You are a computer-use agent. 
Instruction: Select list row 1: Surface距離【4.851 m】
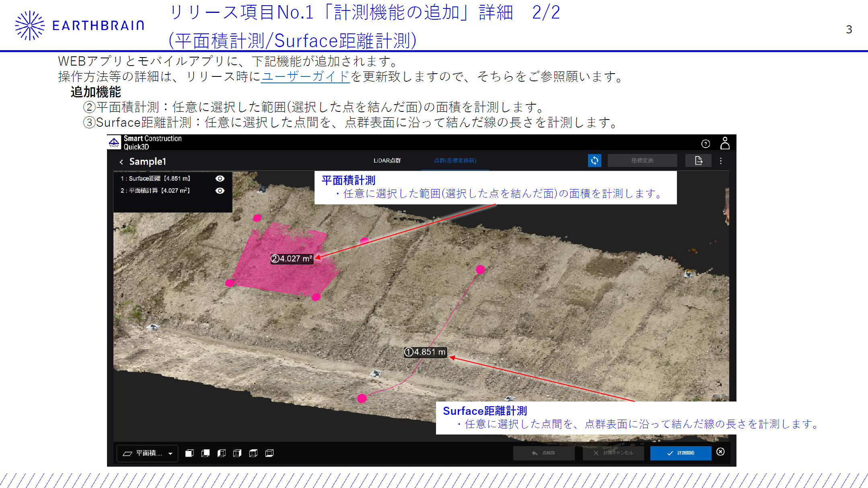[173, 179]
